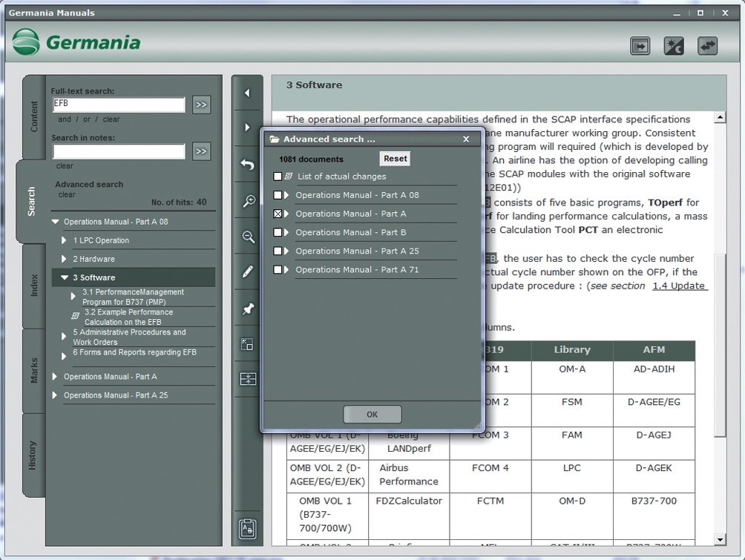Screen dimensions: 745x560
Task: Click the document vertical scrollbar down arrow
Action: click(720, 539)
